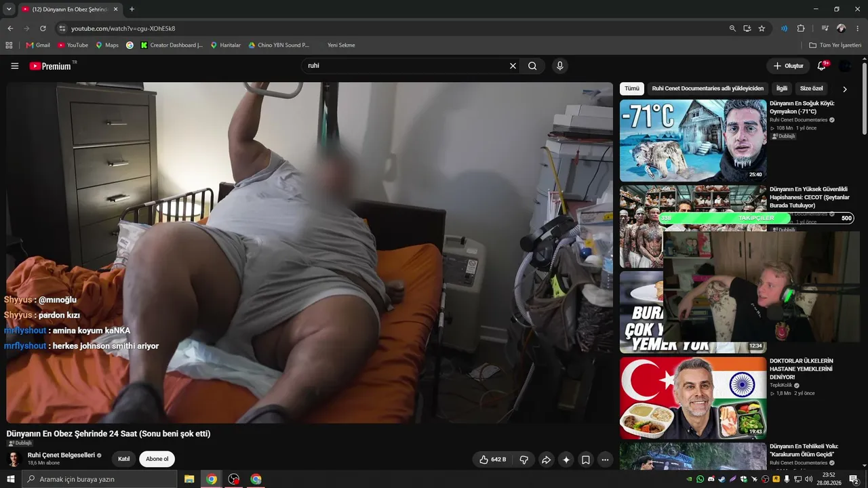Open the CECOT prison video title
868x488 pixels.
pyautogui.click(x=810, y=197)
